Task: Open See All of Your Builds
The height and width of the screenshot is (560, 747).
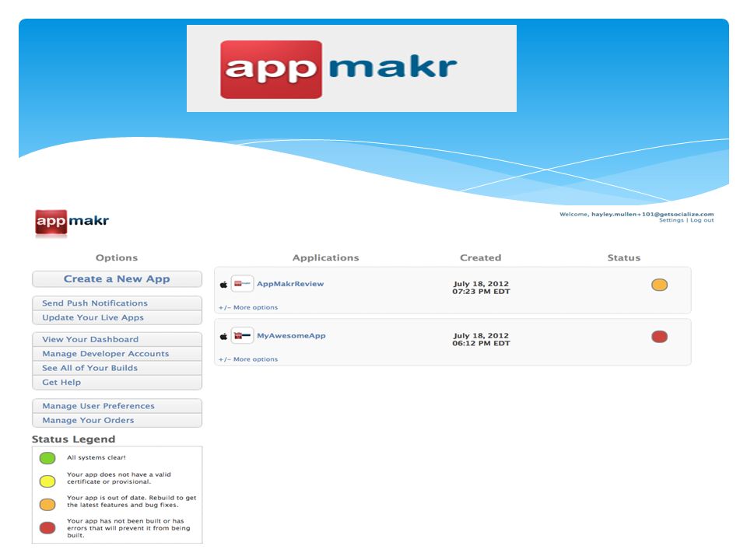Action: [117, 368]
